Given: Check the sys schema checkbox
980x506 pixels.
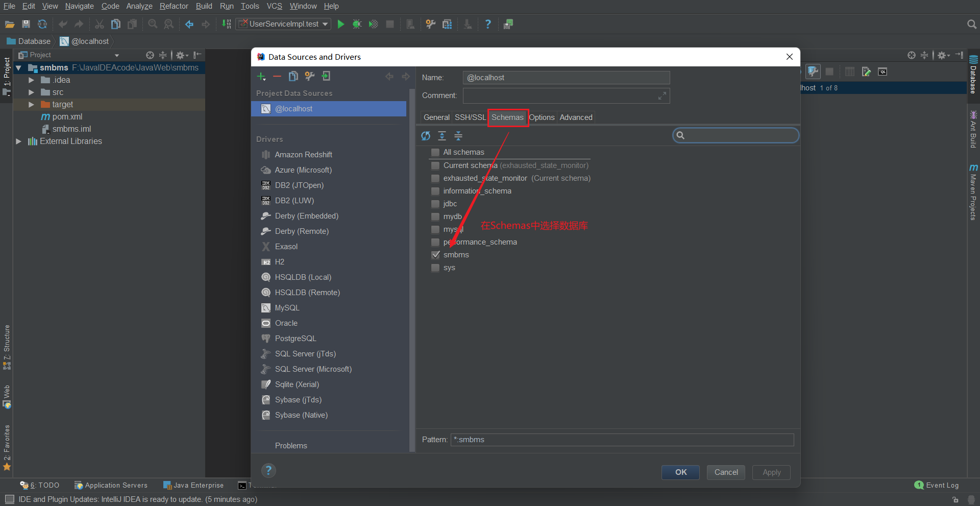Looking at the screenshot, I should pos(435,268).
